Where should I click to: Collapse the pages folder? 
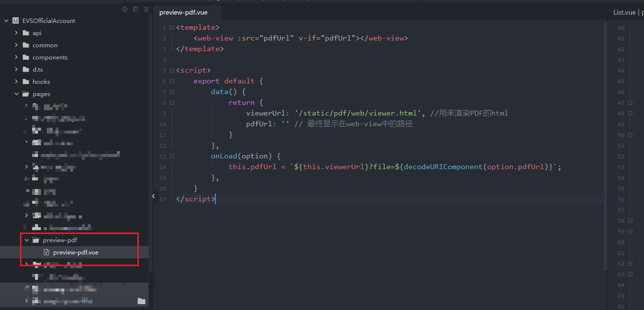coord(16,94)
